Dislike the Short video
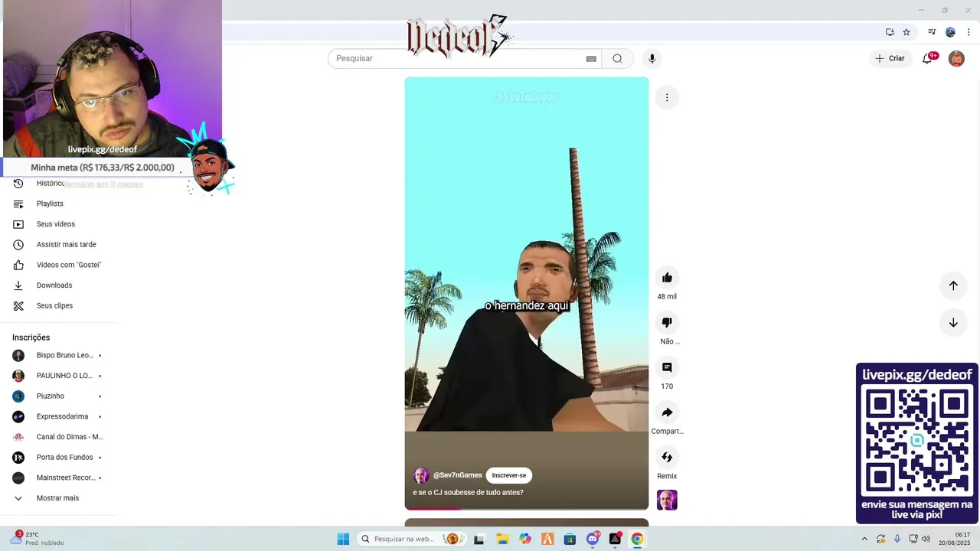This screenshot has width=980, height=551. point(667,323)
